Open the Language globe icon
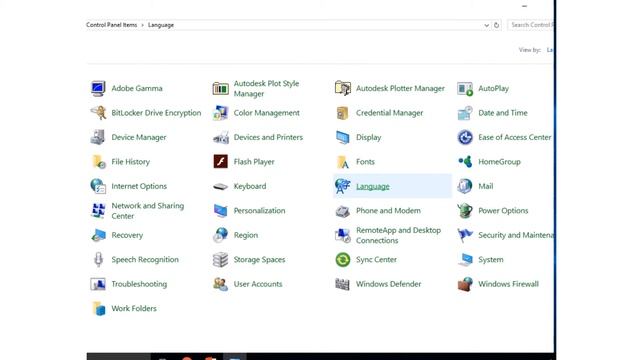The width and height of the screenshot is (640, 360). click(x=342, y=186)
